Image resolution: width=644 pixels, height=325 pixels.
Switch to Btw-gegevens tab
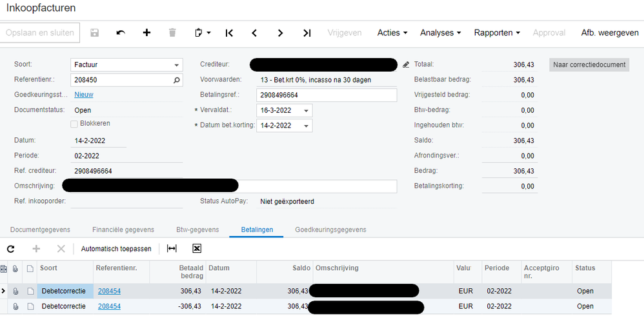point(197,230)
